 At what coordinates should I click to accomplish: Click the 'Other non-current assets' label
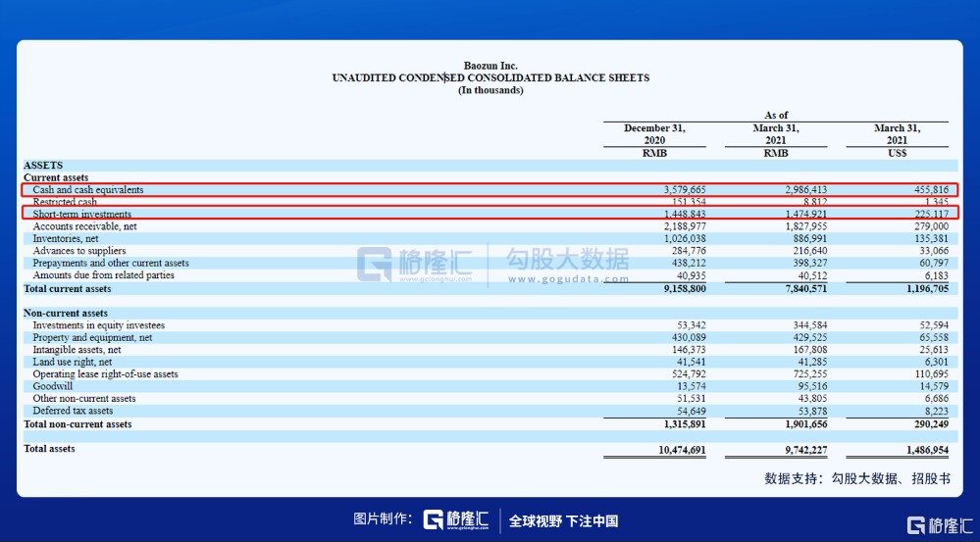coord(84,398)
